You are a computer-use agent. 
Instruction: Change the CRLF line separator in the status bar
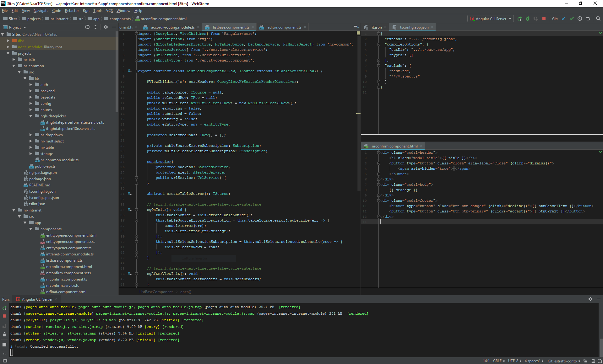pyautogui.click(x=499, y=361)
